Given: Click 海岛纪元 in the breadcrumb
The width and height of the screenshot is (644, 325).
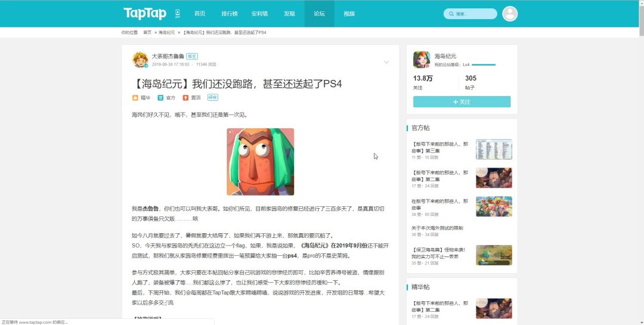Looking at the screenshot, I should click(x=166, y=32).
